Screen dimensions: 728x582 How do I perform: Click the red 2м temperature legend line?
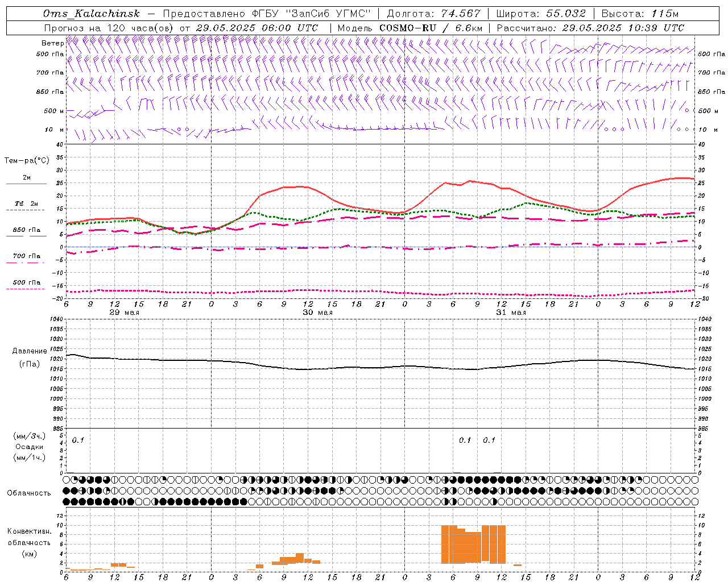(x=26, y=184)
